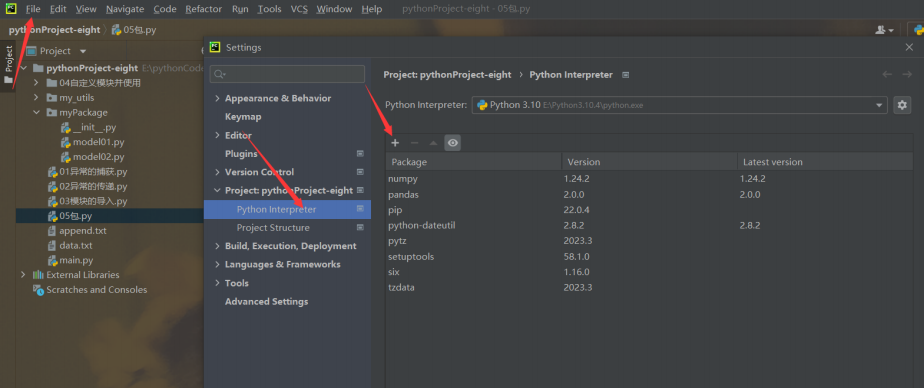Select Keymap in settings
Screen dimensions: 924x388
coord(243,117)
